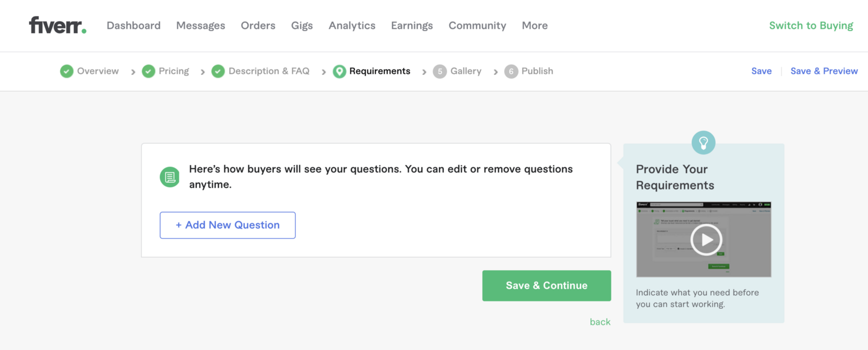Image resolution: width=868 pixels, height=350 pixels.
Task: Click the Add New Question button
Action: (x=227, y=225)
